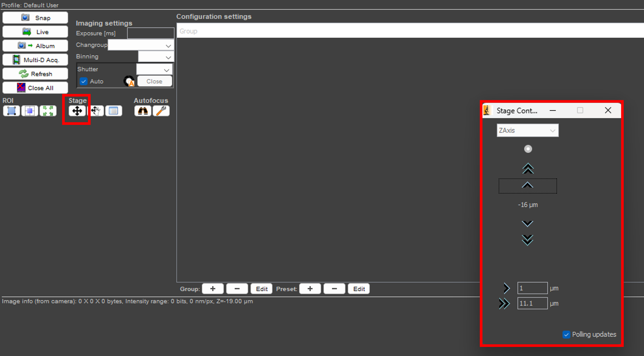Run autofocus with binoculars icon
Screen dimensions: 644x356
[x=143, y=111]
